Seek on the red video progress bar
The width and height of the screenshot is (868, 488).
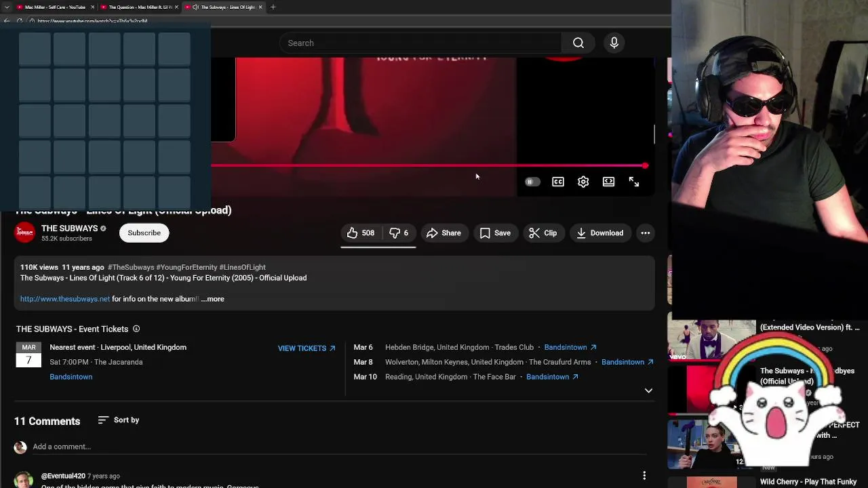pyautogui.click(x=429, y=165)
